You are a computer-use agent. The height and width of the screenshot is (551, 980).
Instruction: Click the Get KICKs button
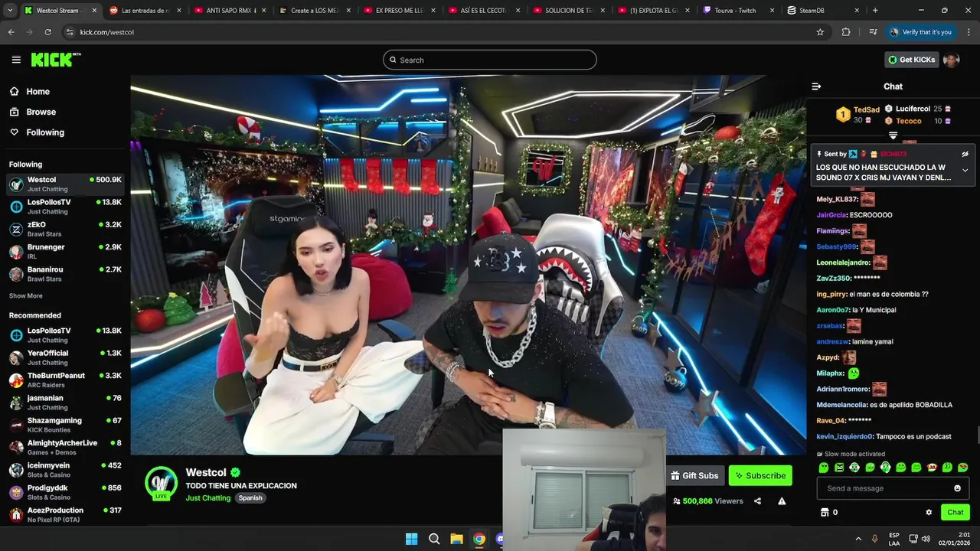click(911, 60)
